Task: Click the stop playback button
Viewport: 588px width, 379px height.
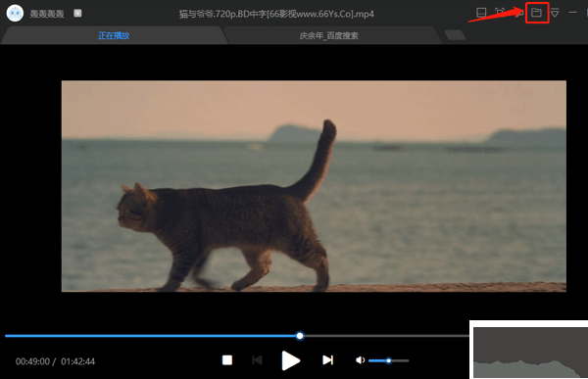Action: 227,360
